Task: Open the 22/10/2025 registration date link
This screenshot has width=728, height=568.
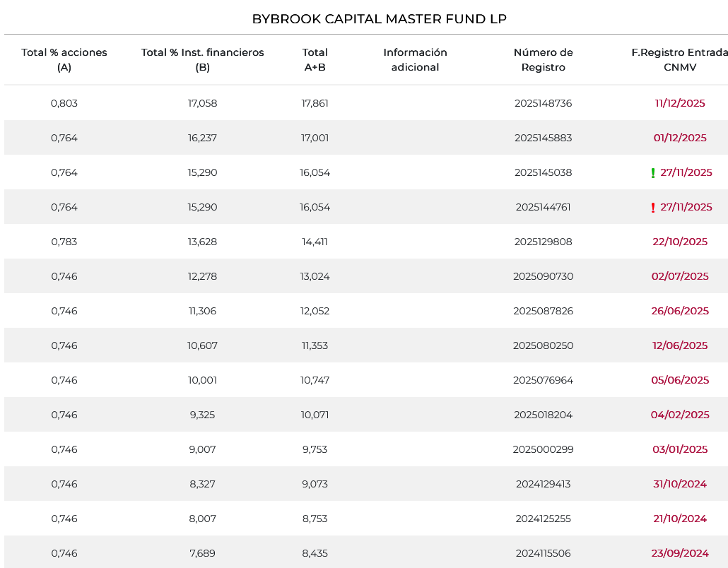Action: (680, 242)
